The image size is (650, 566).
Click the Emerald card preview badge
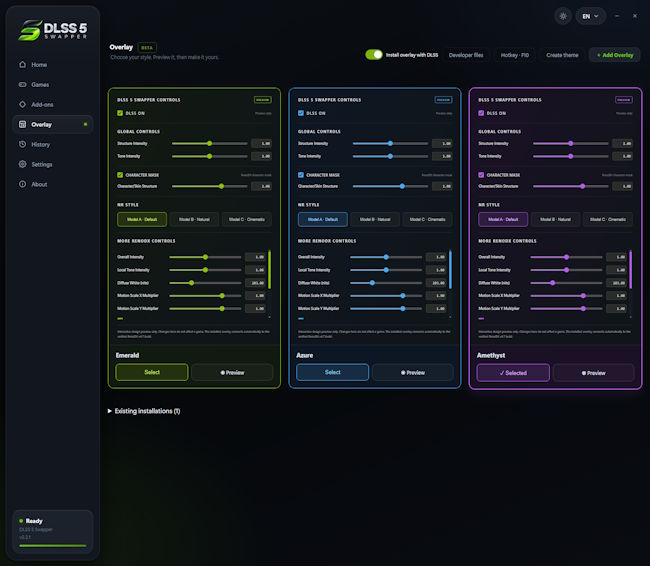coord(262,100)
